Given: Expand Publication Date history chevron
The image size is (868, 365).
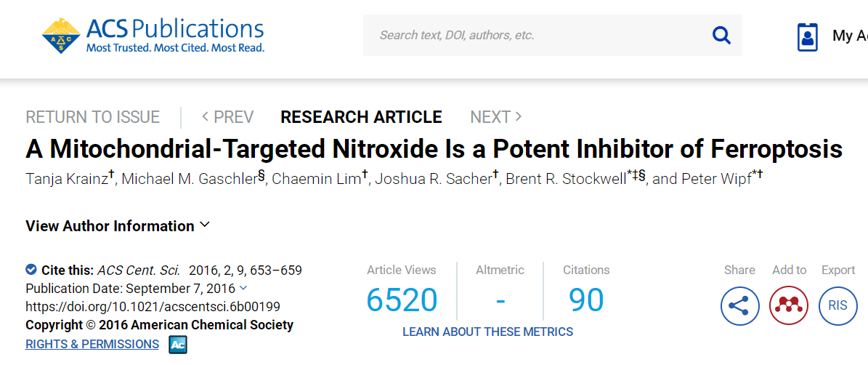Looking at the screenshot, I should 243,288.
